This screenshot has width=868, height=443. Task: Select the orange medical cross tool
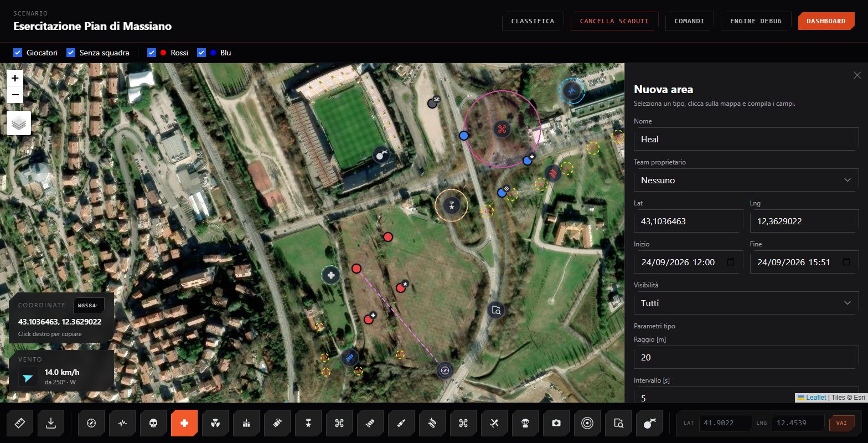pos(184,424)
